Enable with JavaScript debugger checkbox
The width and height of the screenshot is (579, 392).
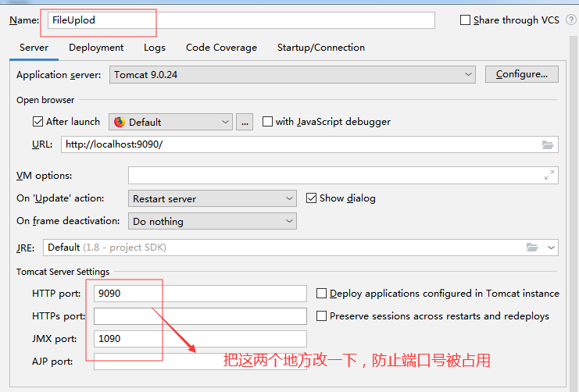pos(267,122)
